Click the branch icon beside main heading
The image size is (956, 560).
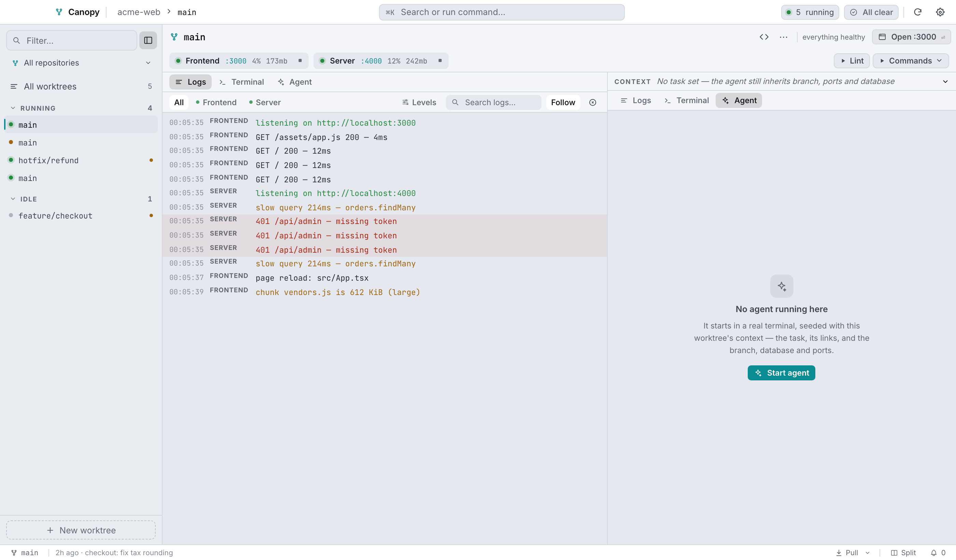coord(174,37)
